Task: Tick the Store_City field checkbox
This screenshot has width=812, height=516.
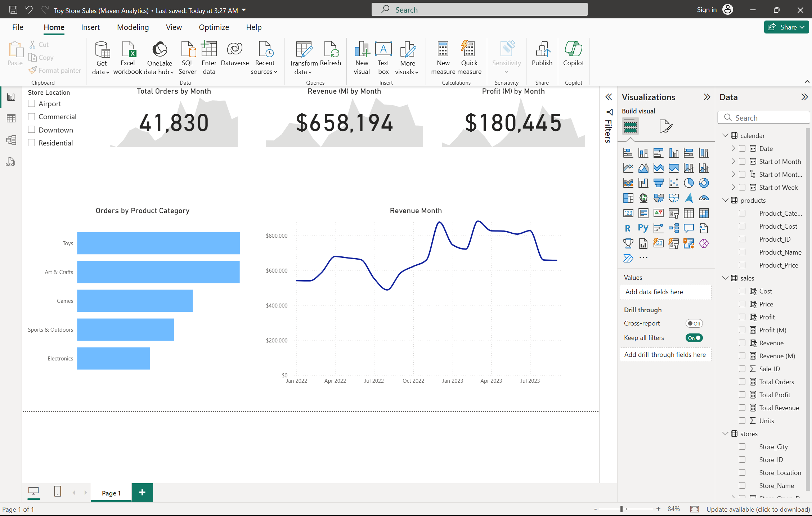Action: 742,447
